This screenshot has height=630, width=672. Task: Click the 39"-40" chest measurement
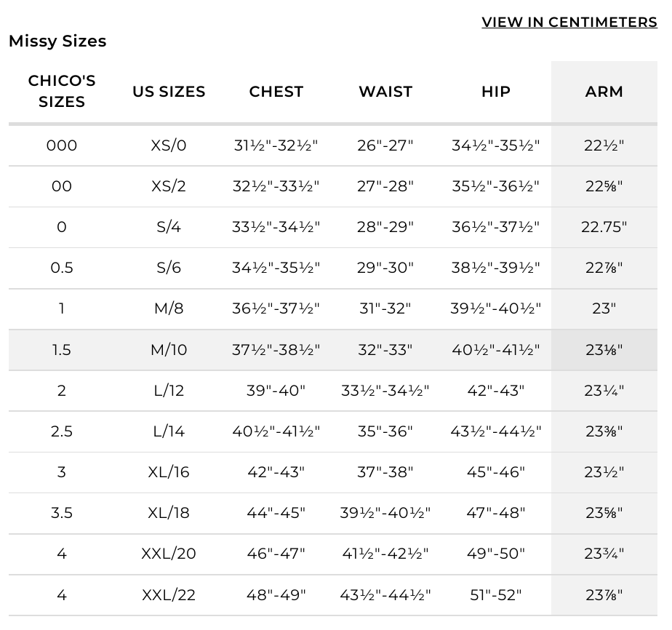pyautogui.click(x=276, y=391)
